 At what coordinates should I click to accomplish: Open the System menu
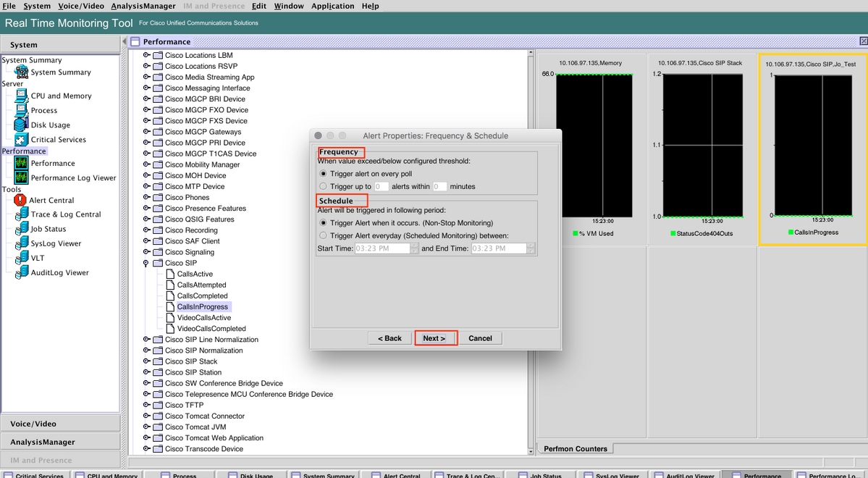click(x=37, y=6)
